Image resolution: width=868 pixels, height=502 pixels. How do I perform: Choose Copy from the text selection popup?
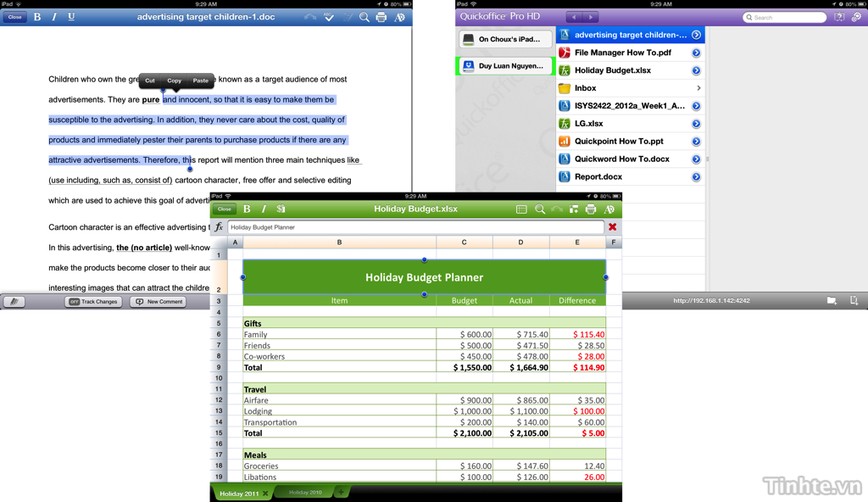pyautogui.click(x=174, y=81)
